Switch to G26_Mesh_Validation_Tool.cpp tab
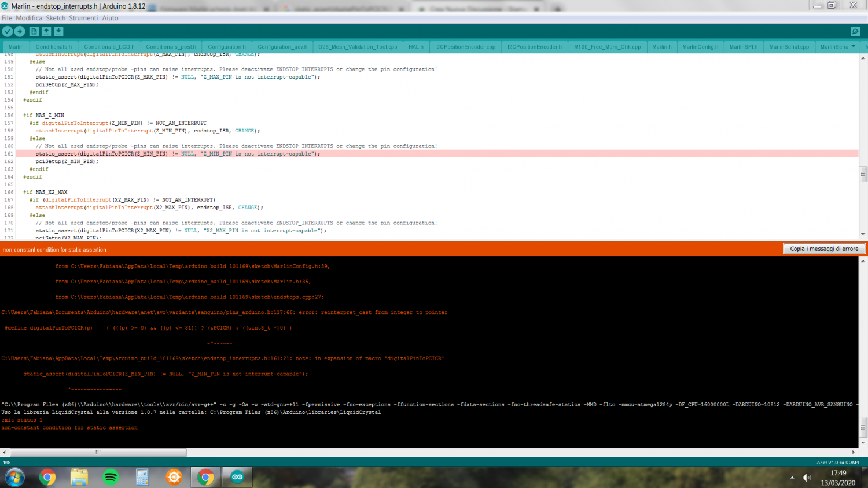The height and width of the screenshot is (488, 868). [x=358, y=47]
